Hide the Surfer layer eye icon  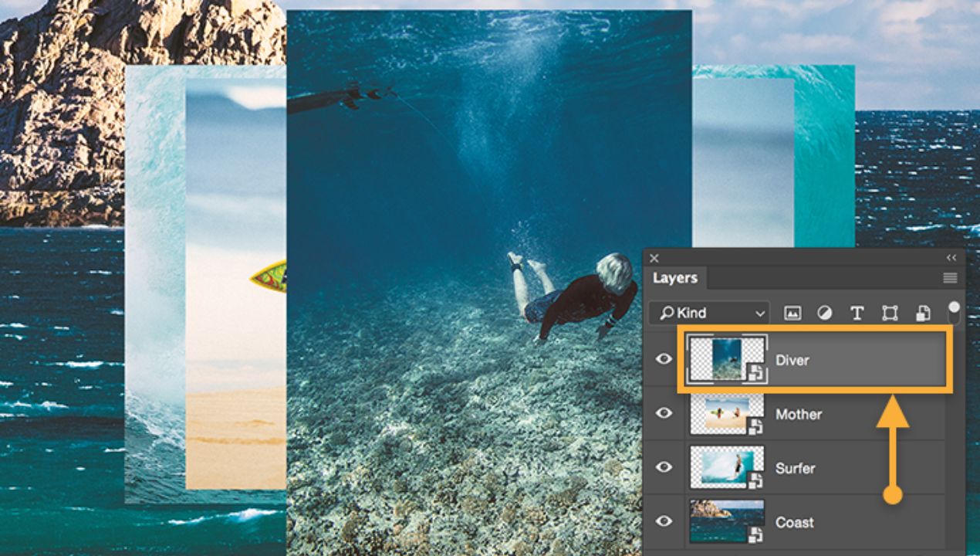(664, 467)
